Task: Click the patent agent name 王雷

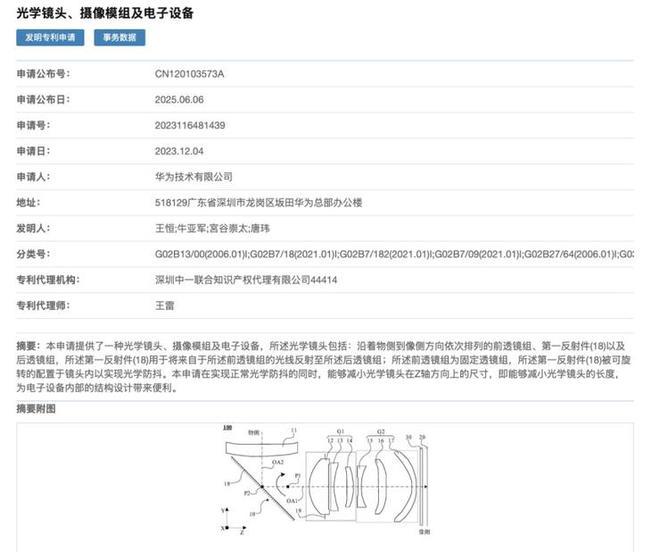Action: pyautogui.click(x=165, y=305)
